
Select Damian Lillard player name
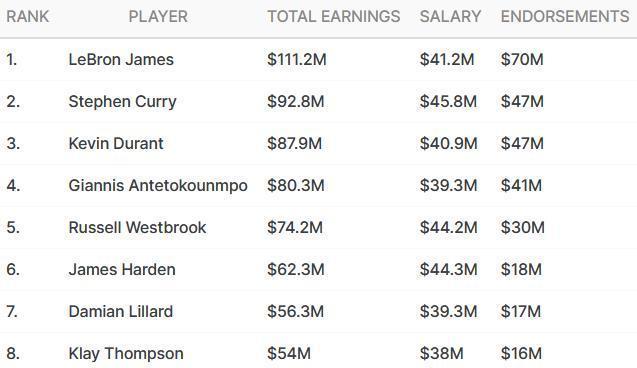[x=121, y=312]
